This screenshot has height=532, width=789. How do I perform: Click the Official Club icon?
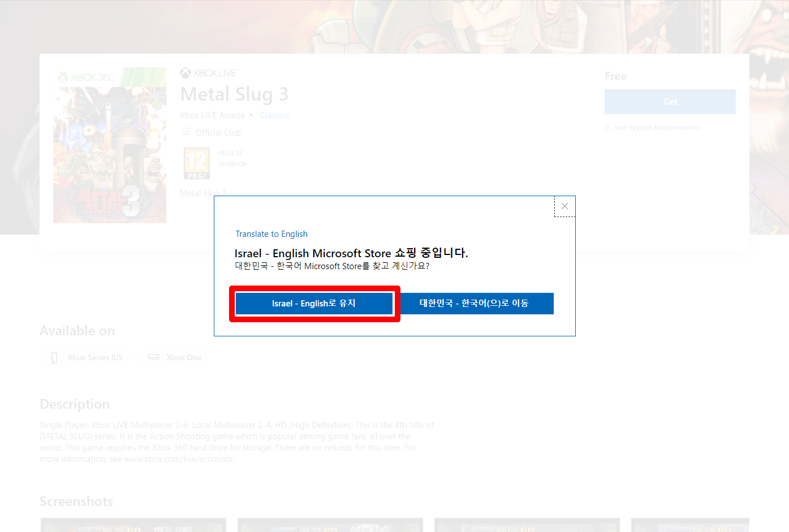186,132
